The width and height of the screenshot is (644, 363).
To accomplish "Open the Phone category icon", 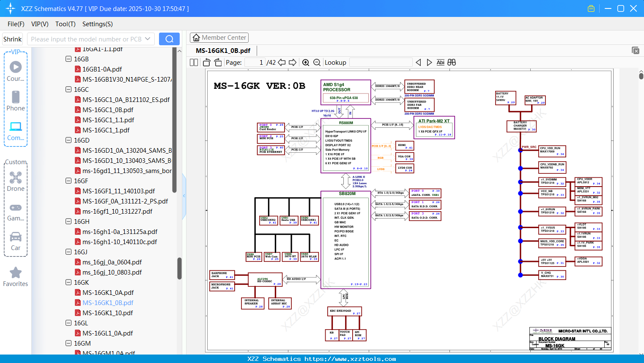I will click(16, 101).
